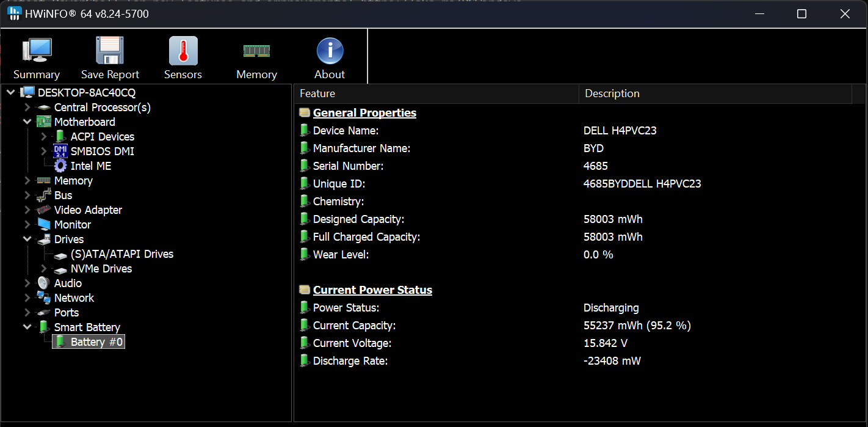Expand the Monitor node
This screenshot has height=427, width=868.
tap(27, 224)
